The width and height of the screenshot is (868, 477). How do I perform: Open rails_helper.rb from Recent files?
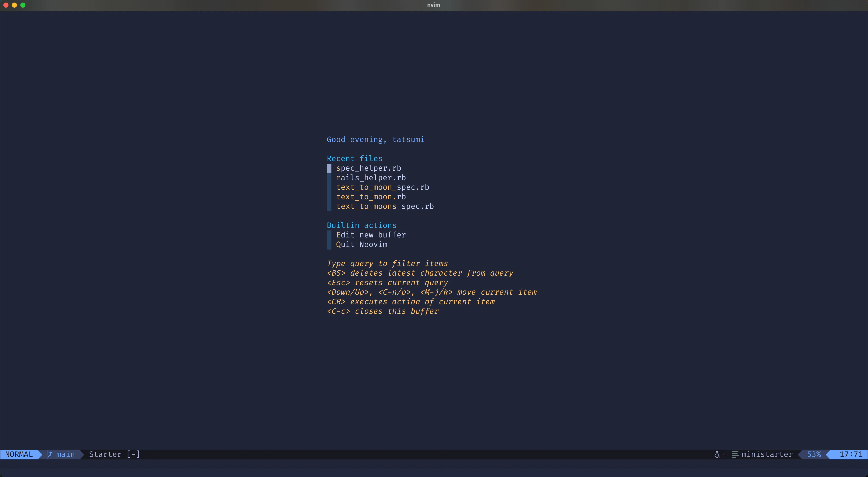[x=371, y=178]
